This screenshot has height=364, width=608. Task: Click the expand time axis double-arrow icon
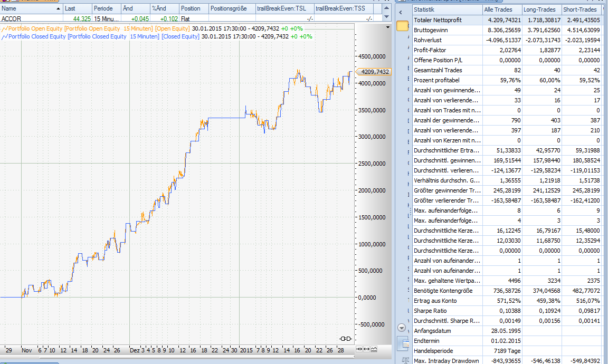[367, 349]
